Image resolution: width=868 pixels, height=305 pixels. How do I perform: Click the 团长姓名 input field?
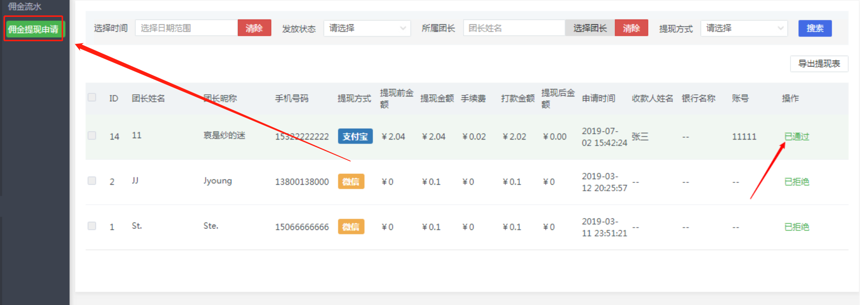514,28
